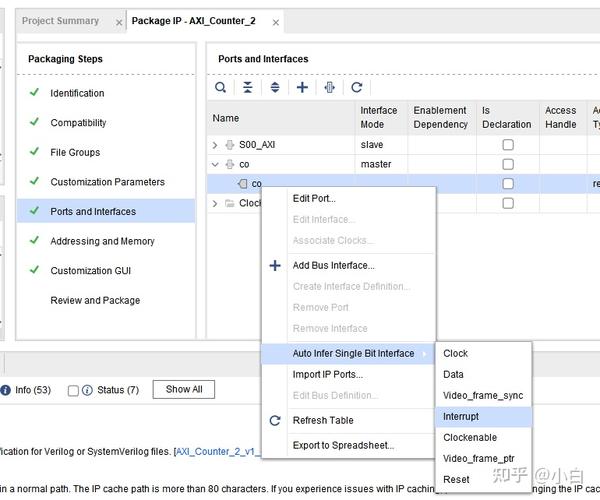
Task: Click the Name column header
Action: (x=226, y=118)
